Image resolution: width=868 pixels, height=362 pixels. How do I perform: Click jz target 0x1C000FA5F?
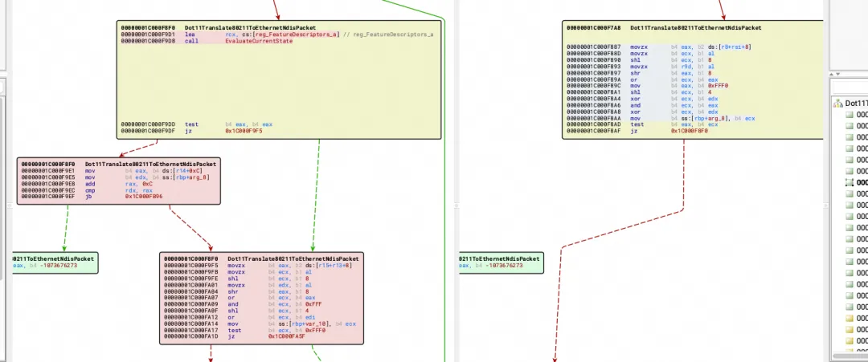[287, 336]
